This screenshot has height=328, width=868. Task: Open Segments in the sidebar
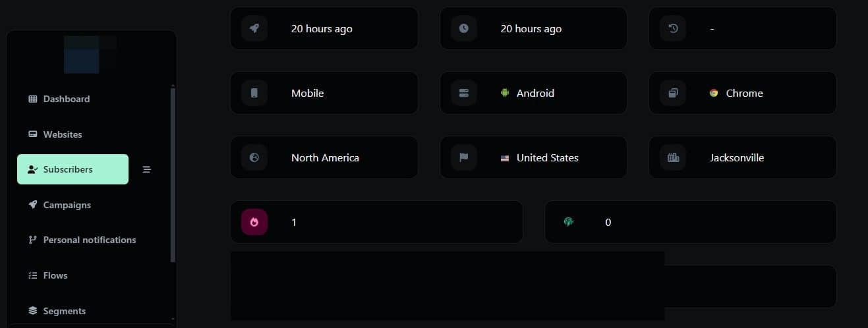(x=64, y=311)
